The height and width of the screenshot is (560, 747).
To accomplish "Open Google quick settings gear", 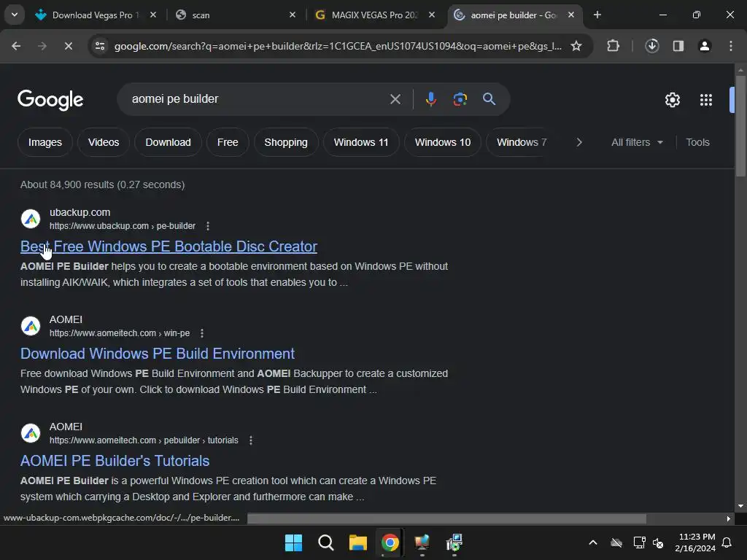I will 672,99.
